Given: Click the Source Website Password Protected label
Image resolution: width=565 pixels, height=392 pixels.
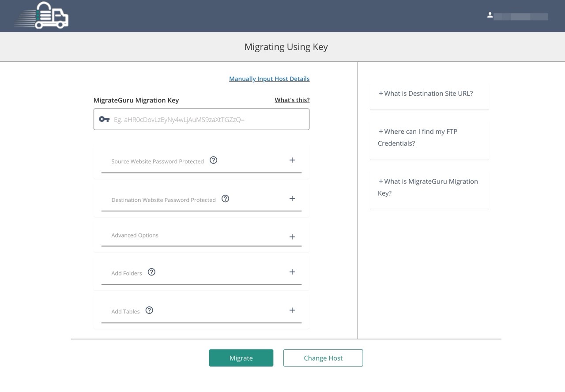Looking at the screenshot, I should (158, 162).
